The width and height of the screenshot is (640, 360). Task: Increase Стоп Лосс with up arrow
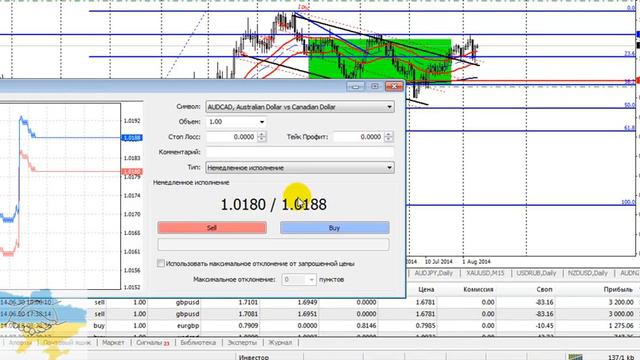[x=262, y=134]
